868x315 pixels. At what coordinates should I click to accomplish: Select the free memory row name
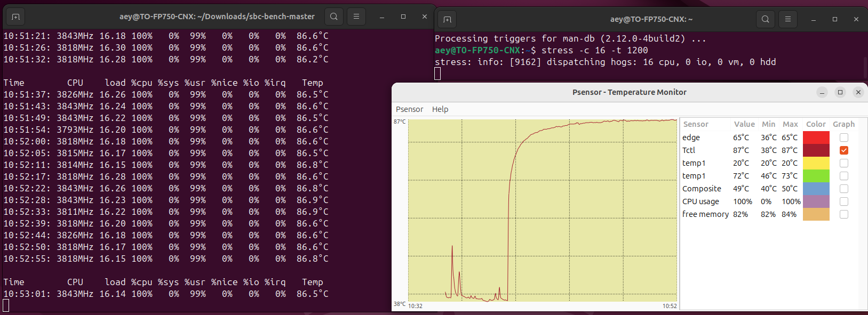point(705,214)
